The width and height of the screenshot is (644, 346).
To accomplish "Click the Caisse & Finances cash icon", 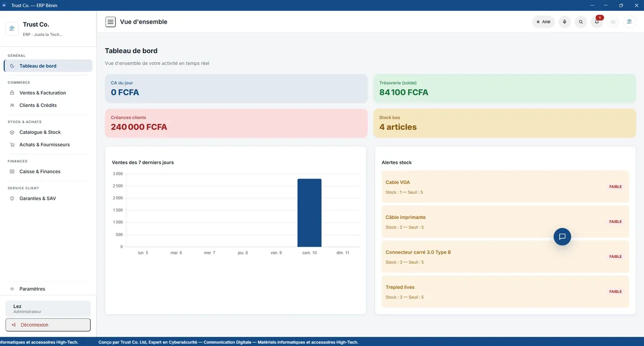I will tap(12, 171).
